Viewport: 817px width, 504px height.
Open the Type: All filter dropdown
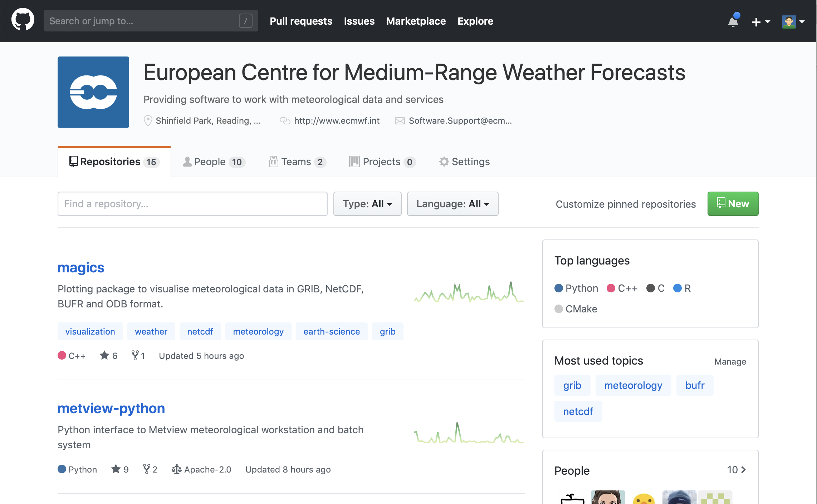coord(367,204)
